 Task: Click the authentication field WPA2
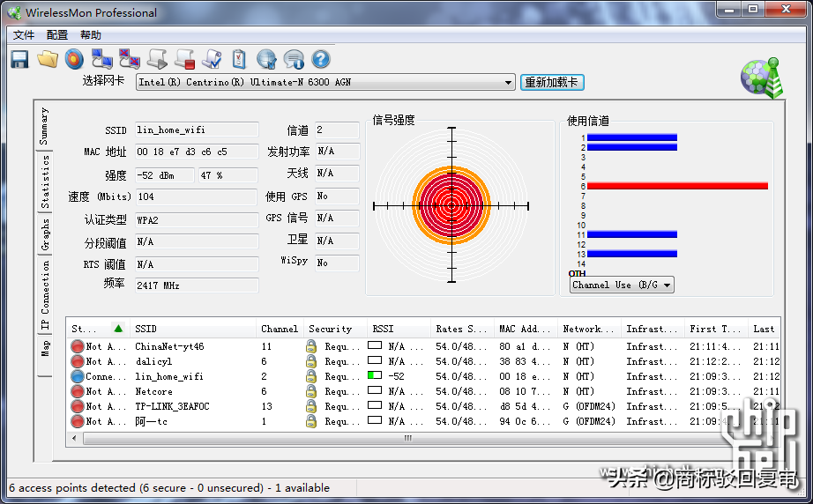(197, 220)
